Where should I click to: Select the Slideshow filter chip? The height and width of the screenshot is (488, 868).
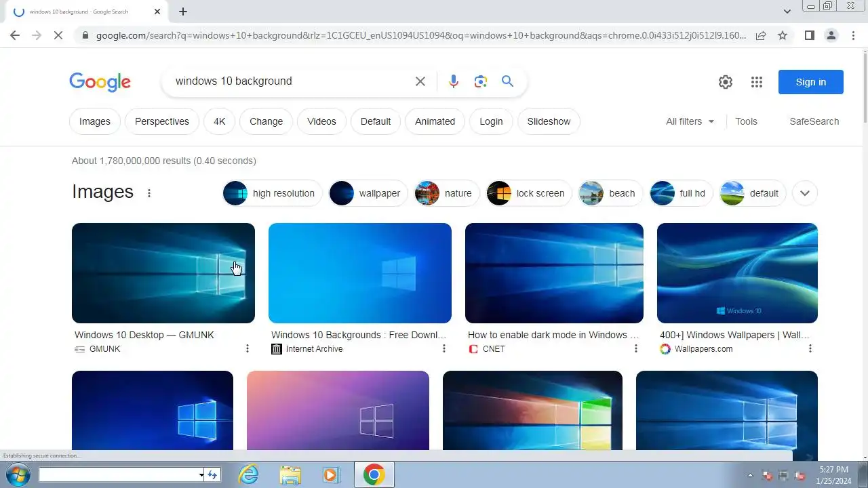(x=549, y=121)
